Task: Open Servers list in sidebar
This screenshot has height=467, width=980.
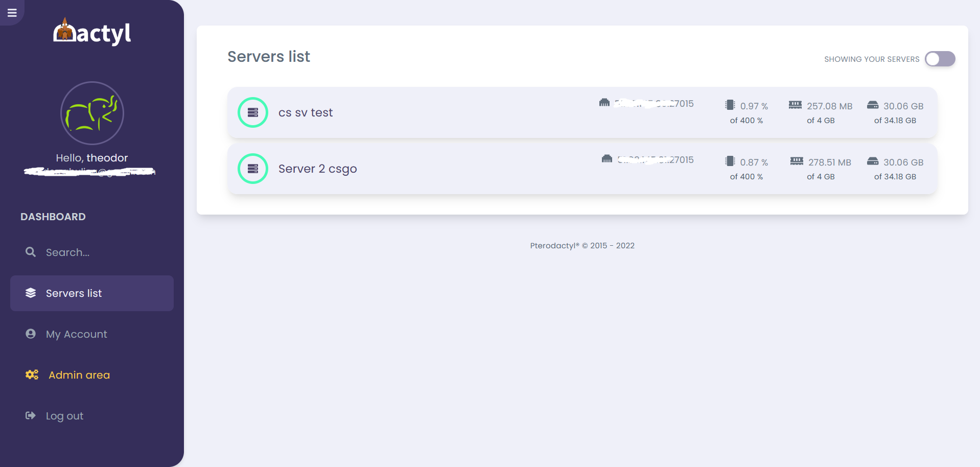Action: tap(92, 293)
